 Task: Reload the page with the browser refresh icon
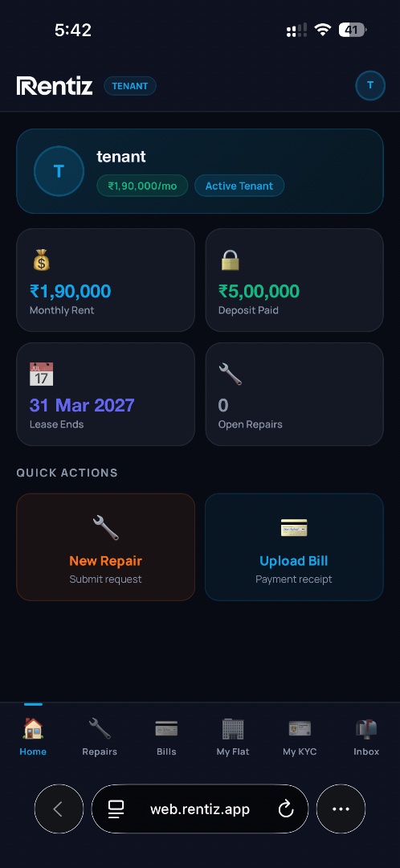coord(285,809)
